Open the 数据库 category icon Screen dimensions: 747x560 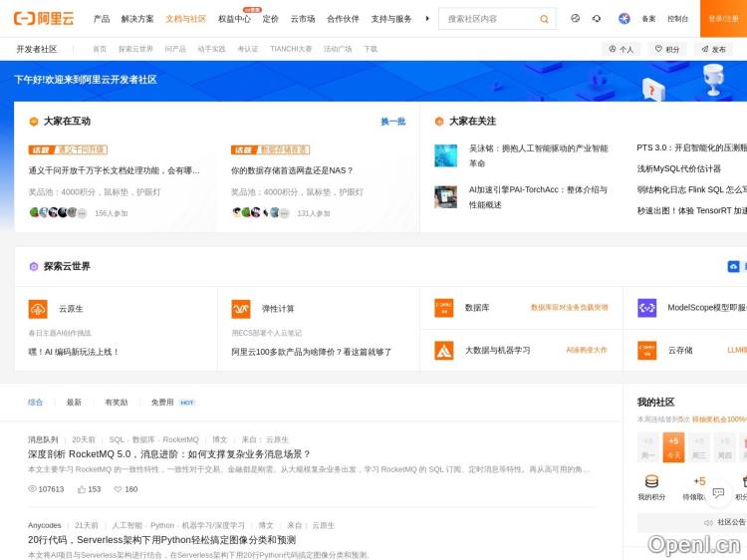[x=444, y=308]
